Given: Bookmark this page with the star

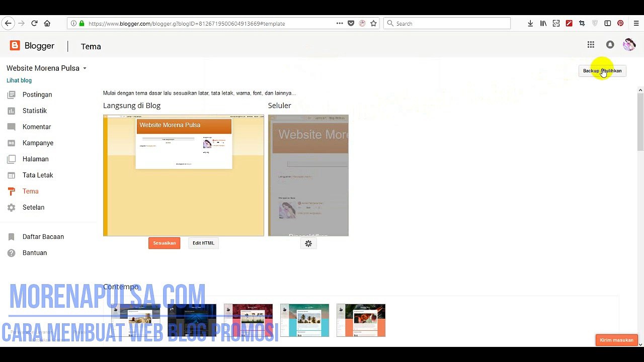Looking at the screenshot, I should tap(373, 23).
